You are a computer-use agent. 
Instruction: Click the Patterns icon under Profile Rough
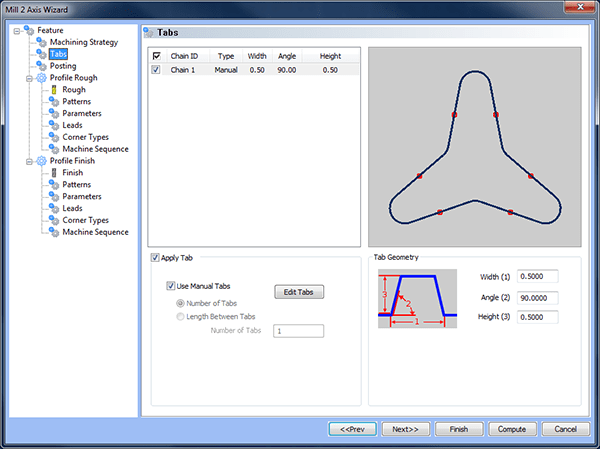(54, 101)
